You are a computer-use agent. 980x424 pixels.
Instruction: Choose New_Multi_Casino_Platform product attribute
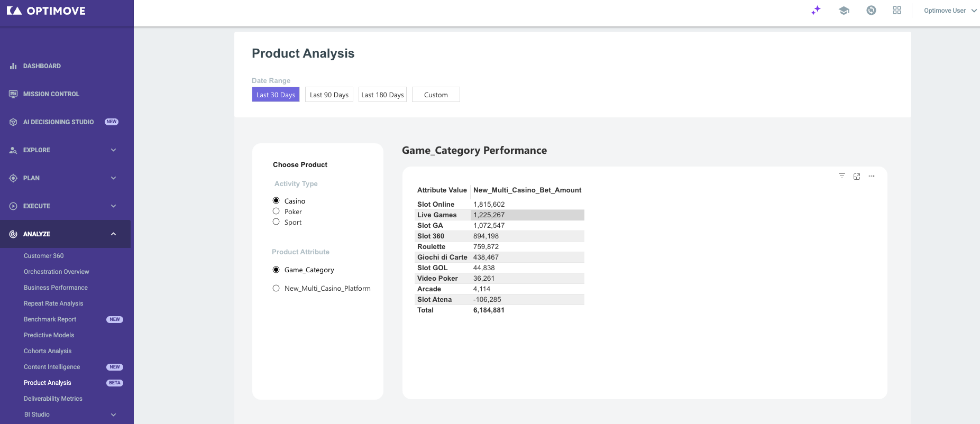tap(276, 288)
